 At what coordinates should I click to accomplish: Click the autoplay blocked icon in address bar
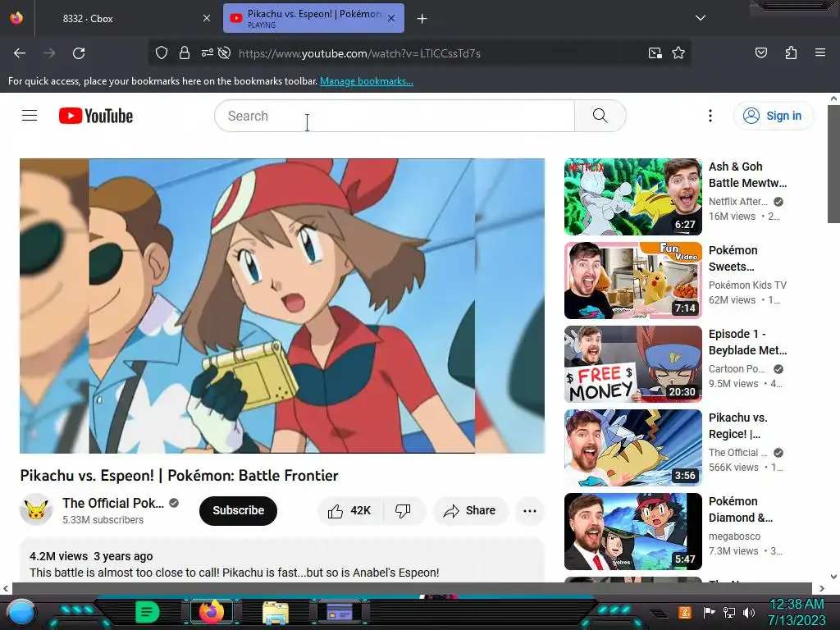point(225,53)
